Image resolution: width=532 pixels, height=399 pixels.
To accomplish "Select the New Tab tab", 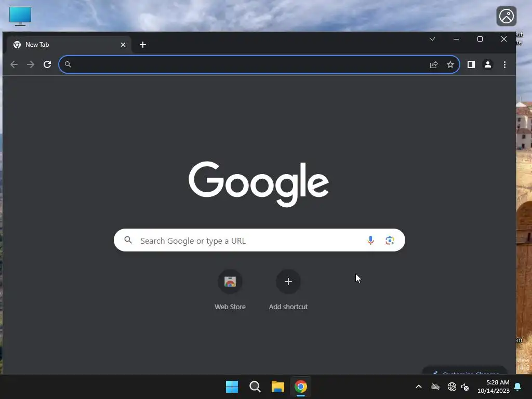I will click(x=69, y=45).
